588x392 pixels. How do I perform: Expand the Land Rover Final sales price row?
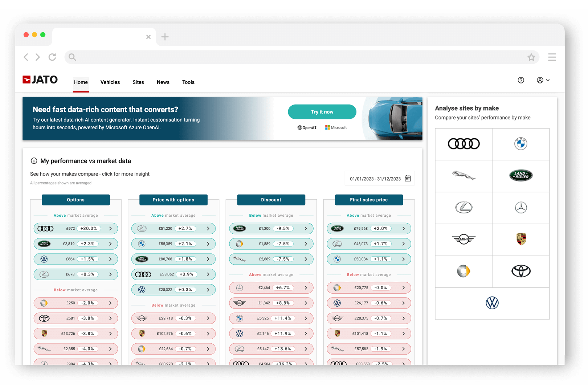pyautogui.click(x=403, y=228)
